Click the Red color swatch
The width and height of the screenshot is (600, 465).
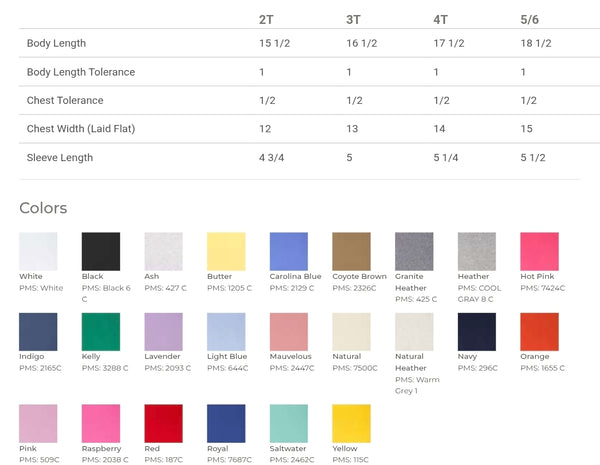163,424
